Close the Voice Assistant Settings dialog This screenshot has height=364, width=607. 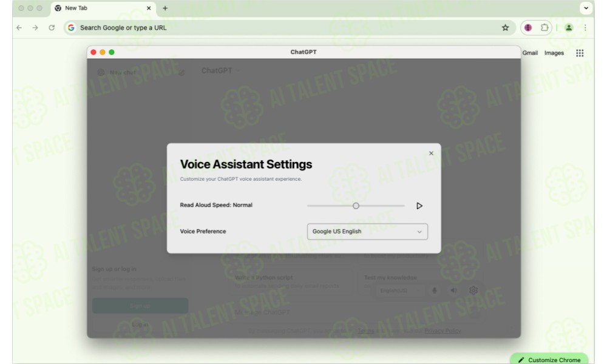[x=431, y=153]
